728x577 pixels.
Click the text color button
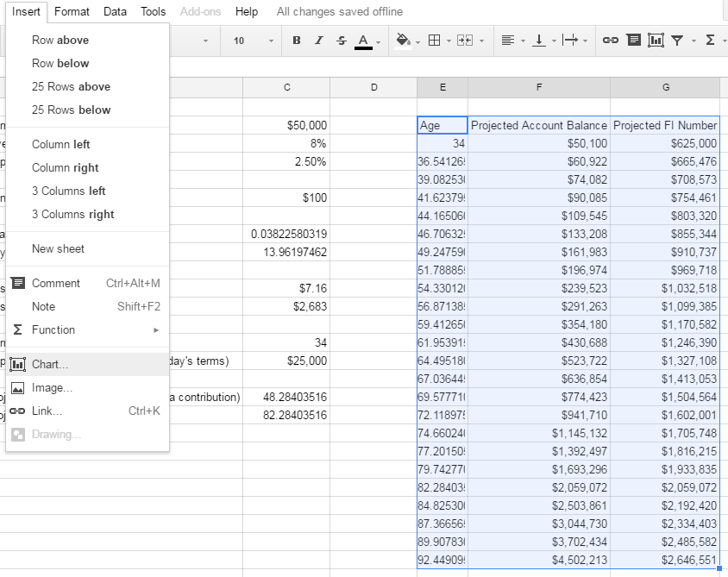[x=363, y=41]
